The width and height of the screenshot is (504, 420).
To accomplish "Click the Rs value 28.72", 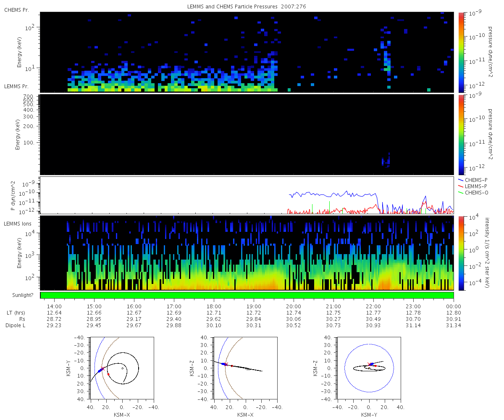I will [54, 319].
